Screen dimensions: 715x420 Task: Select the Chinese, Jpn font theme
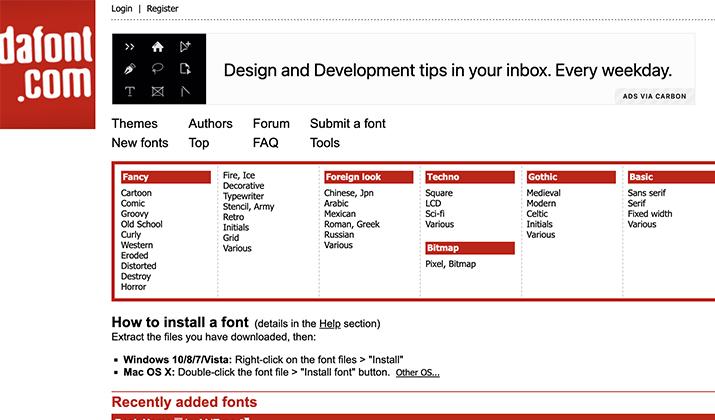348,193
